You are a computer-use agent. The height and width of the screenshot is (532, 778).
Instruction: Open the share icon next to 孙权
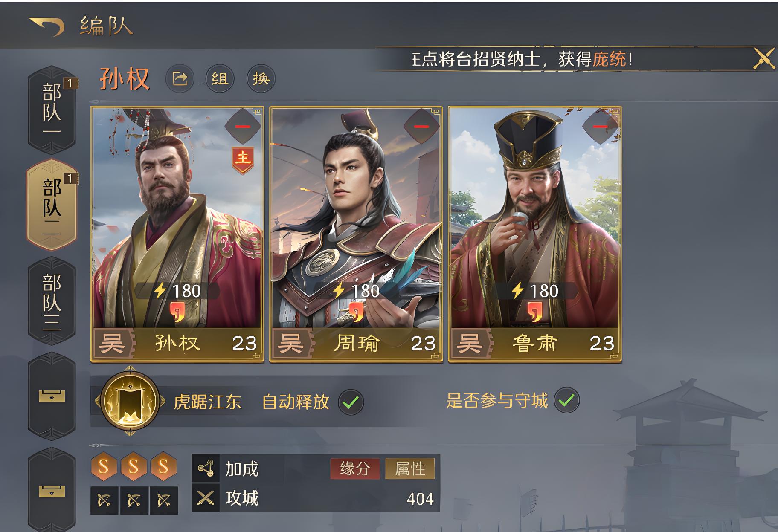180,78
